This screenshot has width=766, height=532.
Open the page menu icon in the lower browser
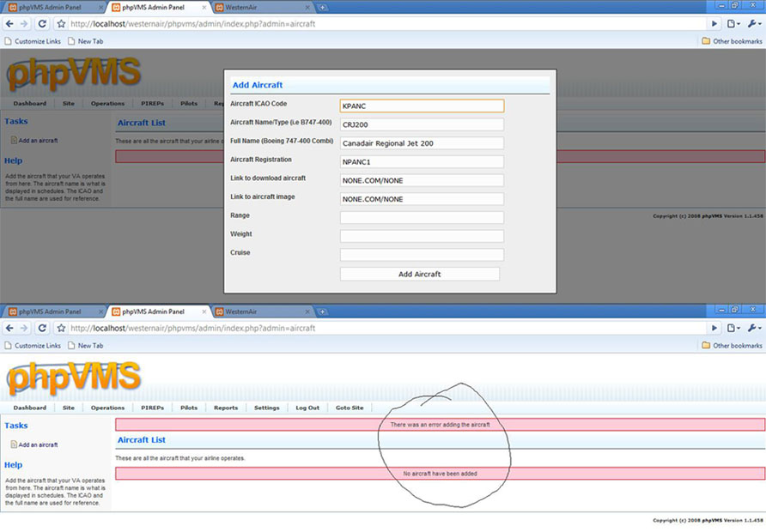pyautogui.click(x=733, y=328)
